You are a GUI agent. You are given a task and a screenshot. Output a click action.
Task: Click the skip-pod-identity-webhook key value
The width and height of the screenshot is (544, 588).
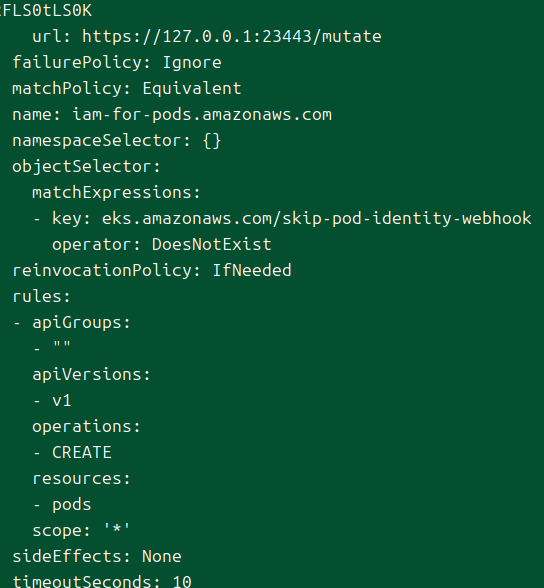click(x=316, y=219)
